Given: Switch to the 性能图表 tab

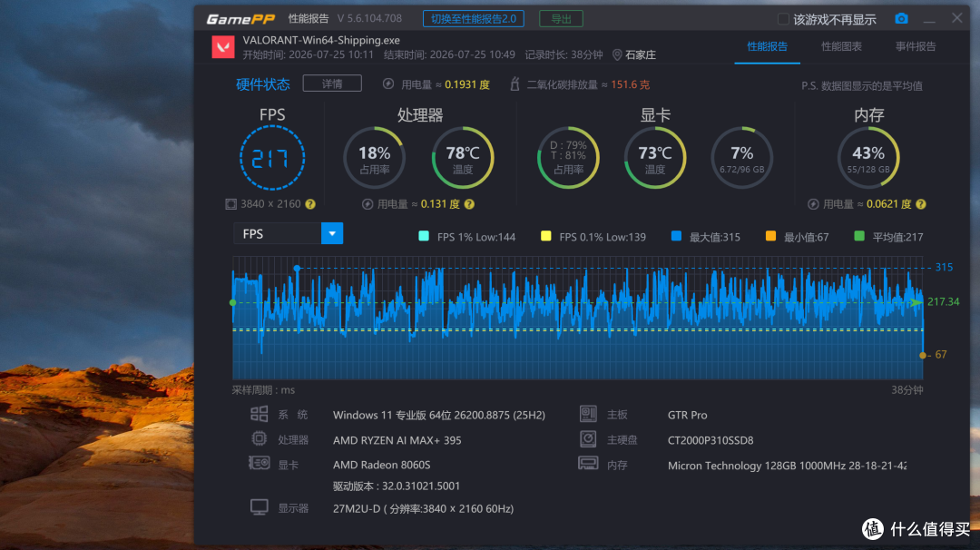Looking at the screenshot, I should pyautogui.click(x=841, y=46).
